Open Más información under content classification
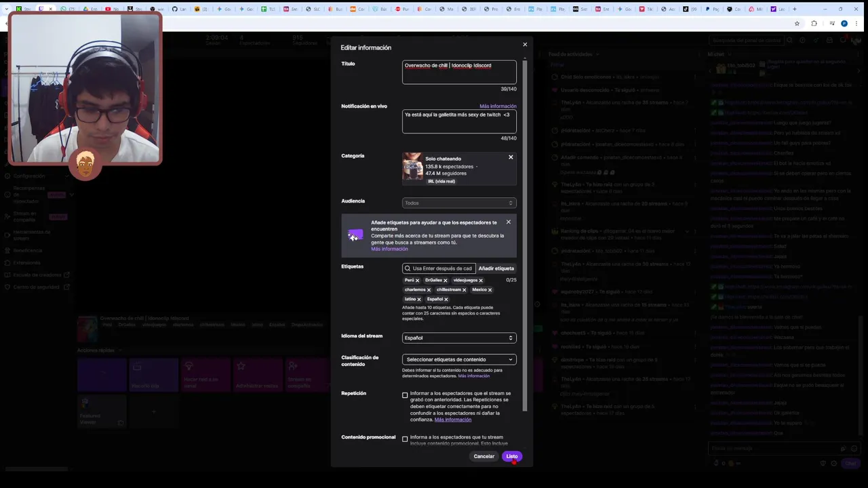 coord(473,375)
